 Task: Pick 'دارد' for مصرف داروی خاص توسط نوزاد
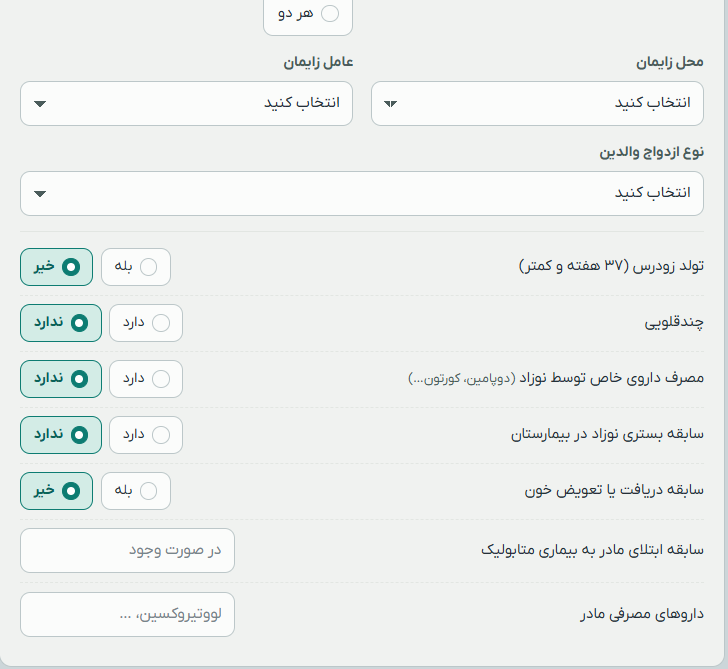[x=146, y=379]
